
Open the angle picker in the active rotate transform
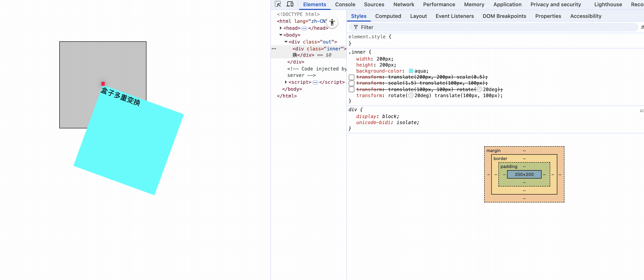[411, 96]
